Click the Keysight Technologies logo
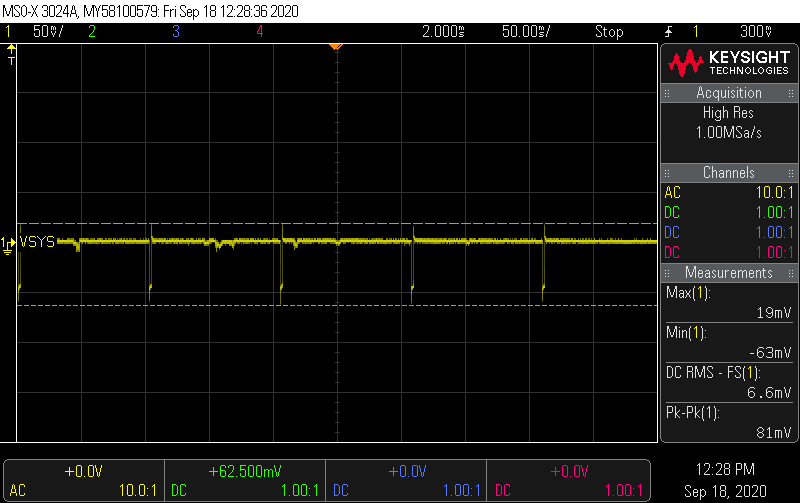Screen dimensions: 800x503 729,63
